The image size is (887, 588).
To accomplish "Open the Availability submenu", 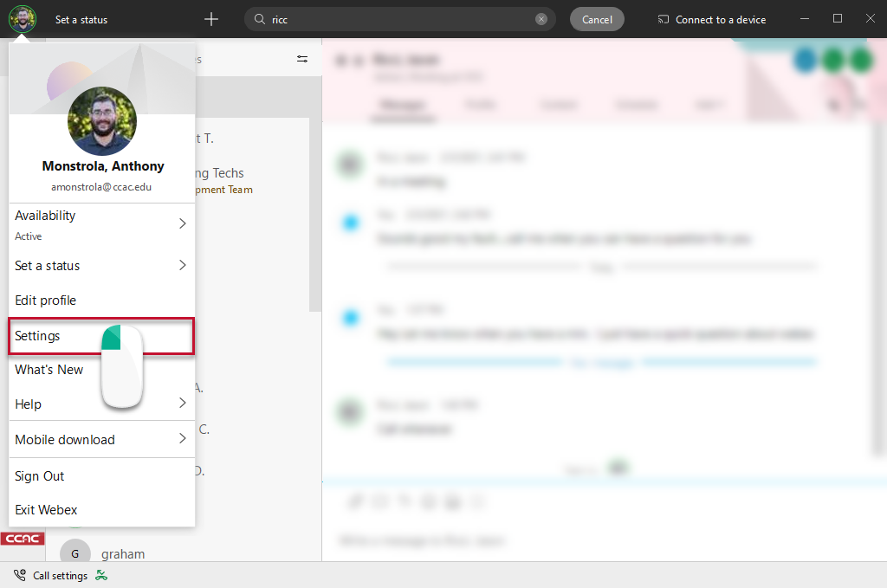I will pyautogui.click(x=102, y=224).
